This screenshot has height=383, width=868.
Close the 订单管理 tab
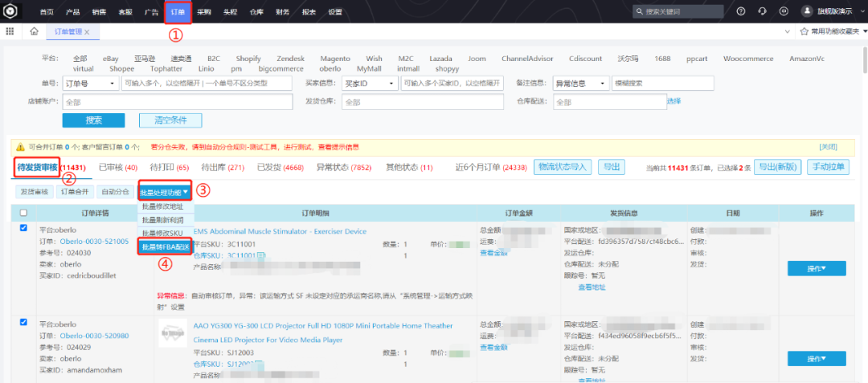pos(87,32)
